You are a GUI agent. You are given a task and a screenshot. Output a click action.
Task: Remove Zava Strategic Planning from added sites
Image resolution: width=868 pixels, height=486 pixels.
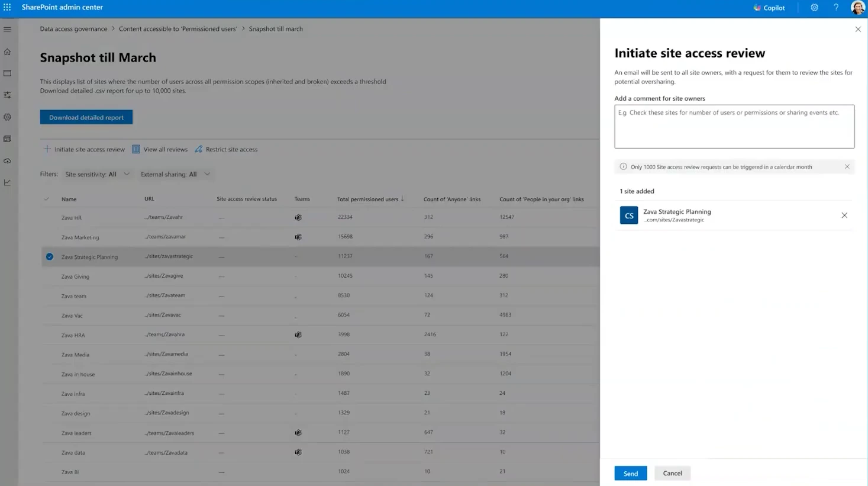coord(844,215)
